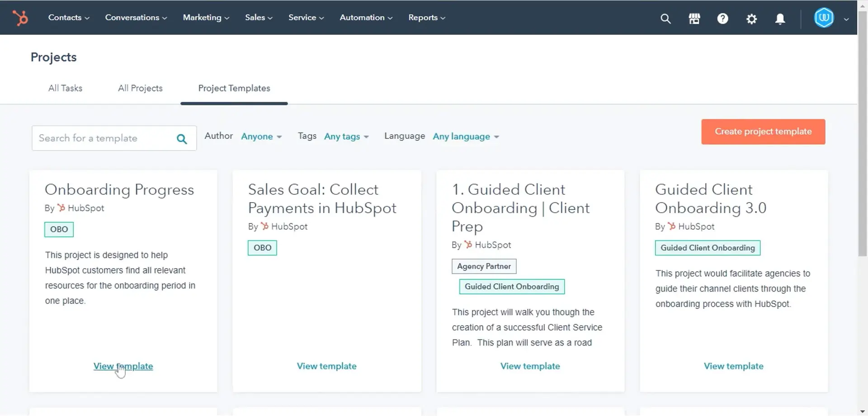
Task: Click the vertical page scrollbar thumb
Action: [x=863, y=133]
